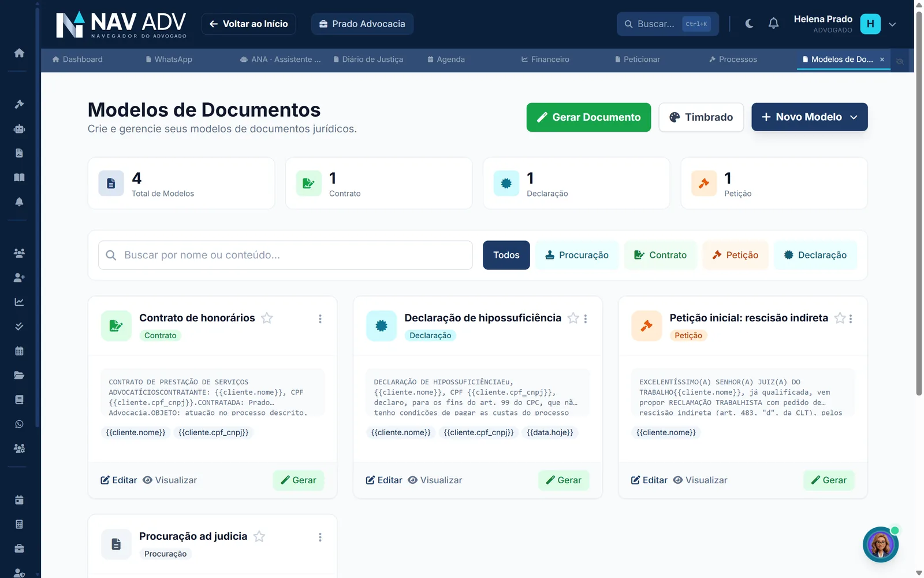
Task: Filter models by Procuração
Action: point(577,255)
